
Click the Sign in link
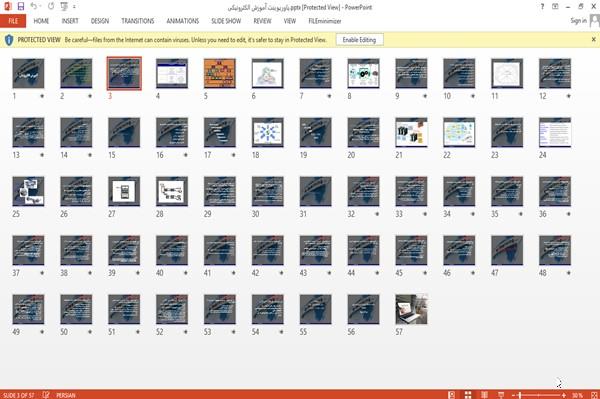click(x=578, y=21)
